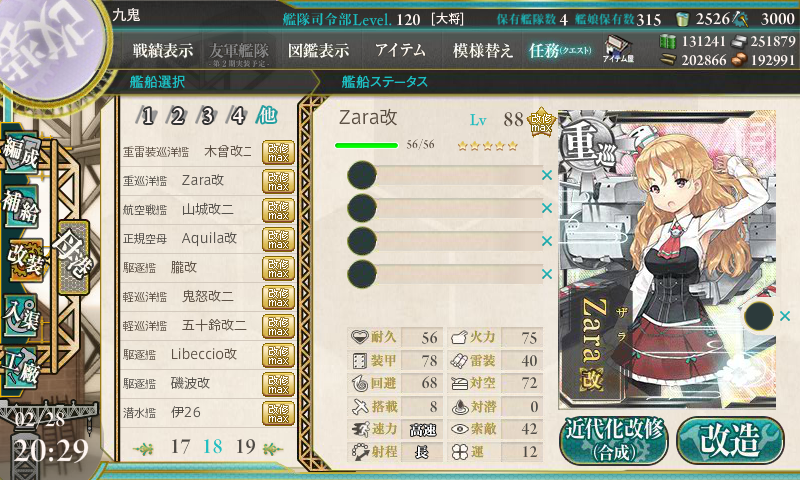
Task: Click the 近代化改修 modernization button
Action: pyautogui.click(x=614, y=440)
